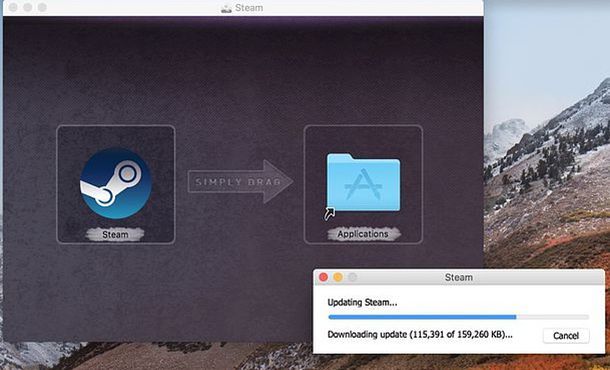The image size is (610, 370).
Task: Select the Steam app icon in the installer
Action: pos(116,182)
